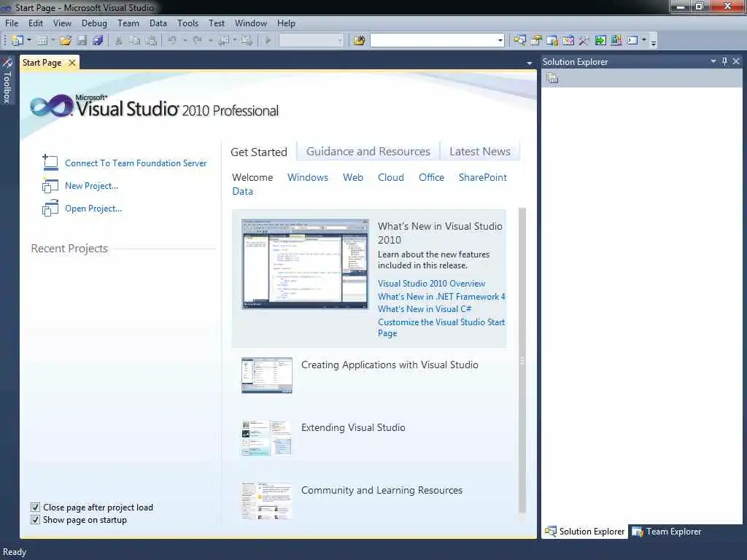Open the active documents list arrow
Image resolution: width=747 pixels, height=560 pixels.
click(x=530, y=63)
